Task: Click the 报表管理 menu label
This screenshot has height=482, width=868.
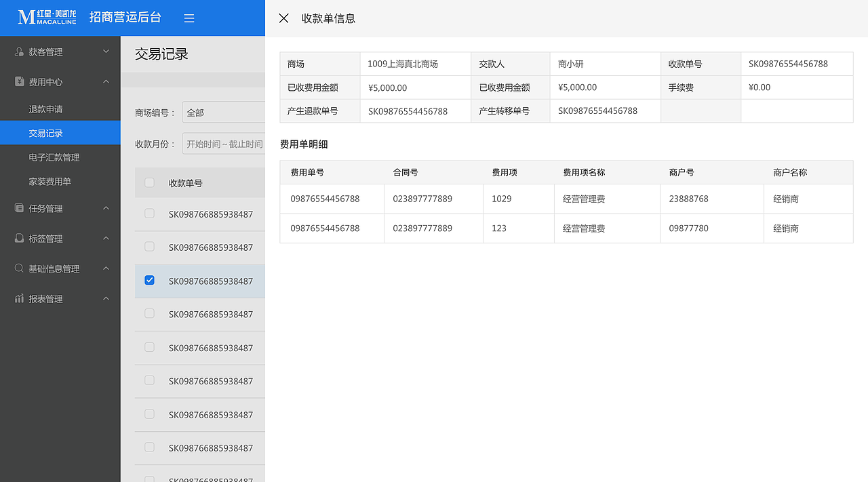Action: click(45, 299)
